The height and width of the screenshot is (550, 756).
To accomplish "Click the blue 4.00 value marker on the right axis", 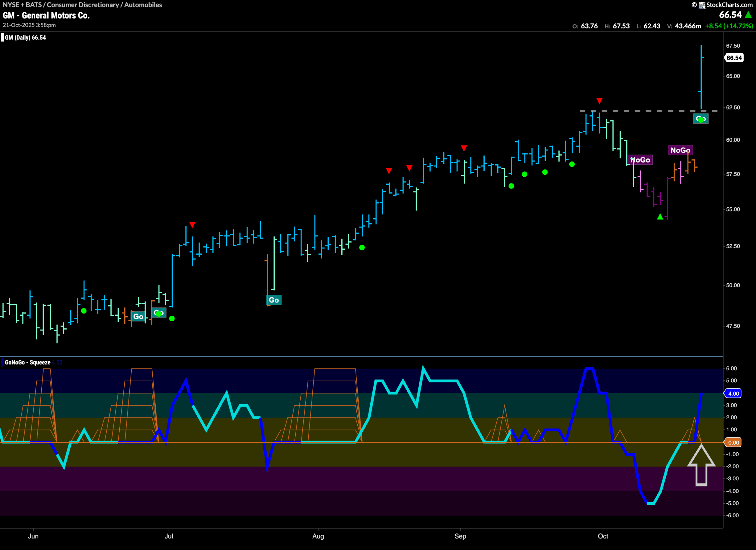I will pyautogui.click(x=733, y=393).
